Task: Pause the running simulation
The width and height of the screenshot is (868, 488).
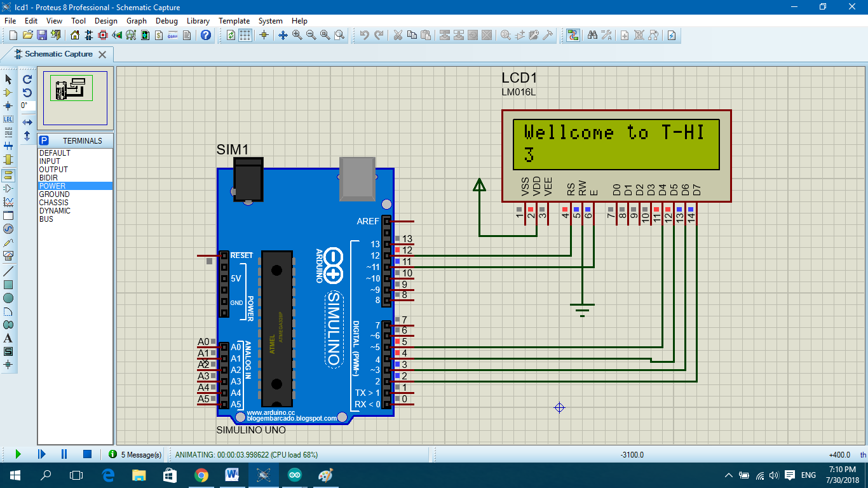Action: point(64,454)
